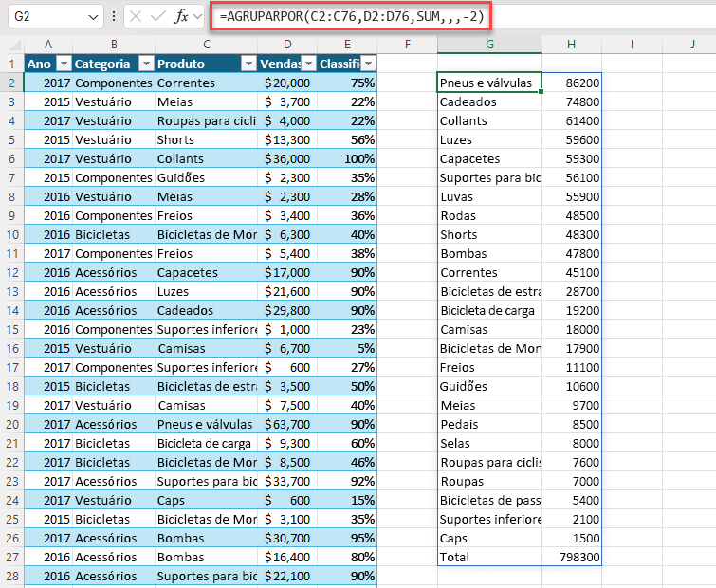The width and height of the screenshot is (716, 588).
Task: Click the 'Guidões' cell in column C
Action: pos(207,177)
